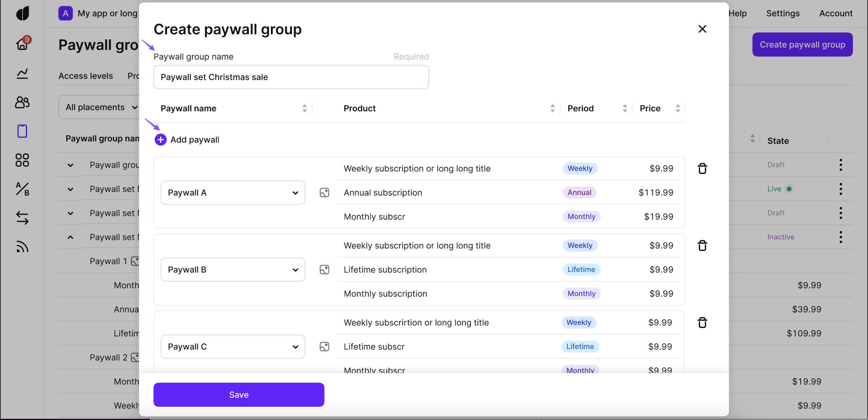
Task: Open the Paywall C dropdown
Action: pos(233,347)
